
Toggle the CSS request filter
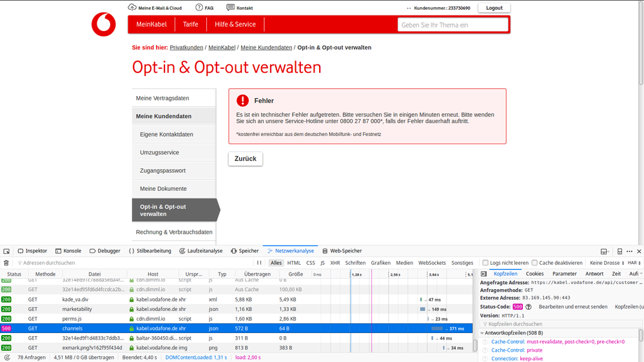pyautogui.click(x=311, y=263)
